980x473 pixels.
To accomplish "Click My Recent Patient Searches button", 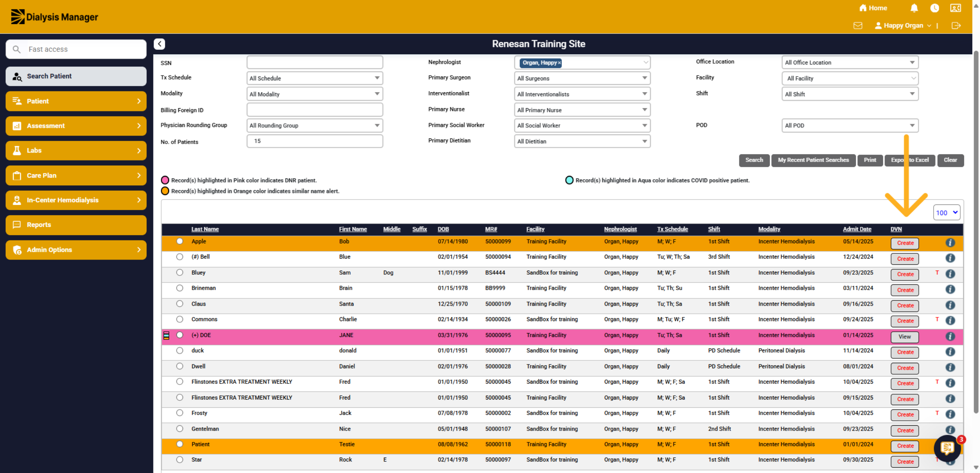I will pos(813,160).
